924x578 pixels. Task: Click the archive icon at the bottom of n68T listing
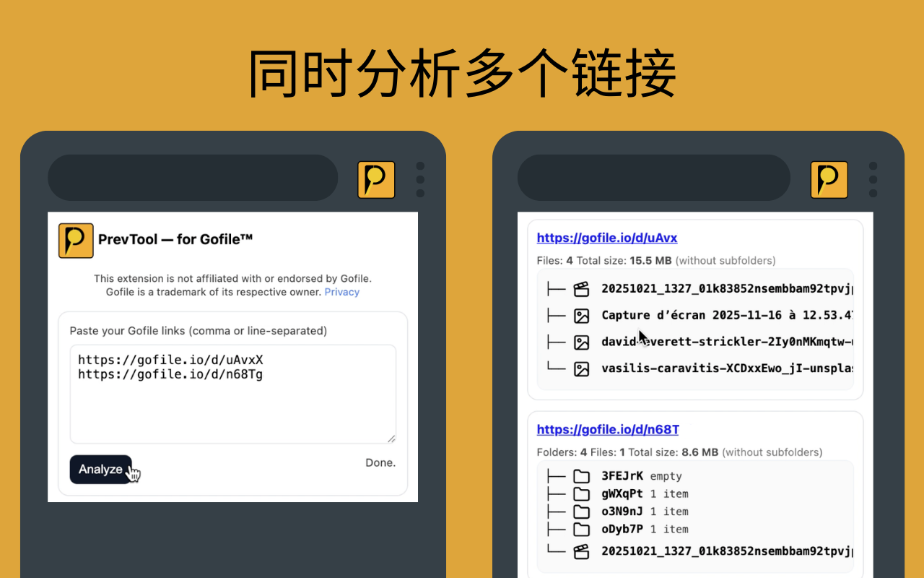point(582,551)
